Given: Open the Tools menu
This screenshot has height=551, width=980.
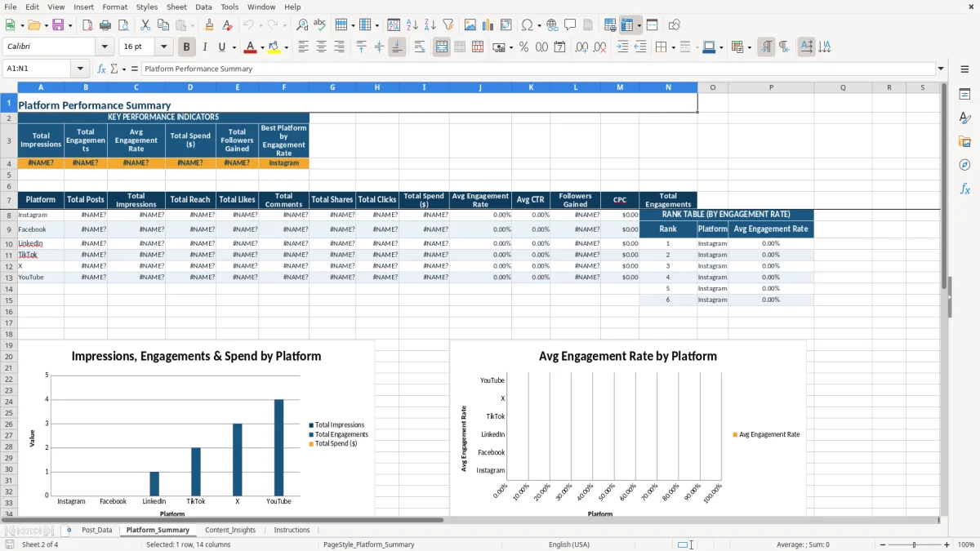Looking at the screenshot, I should (229, 7).
